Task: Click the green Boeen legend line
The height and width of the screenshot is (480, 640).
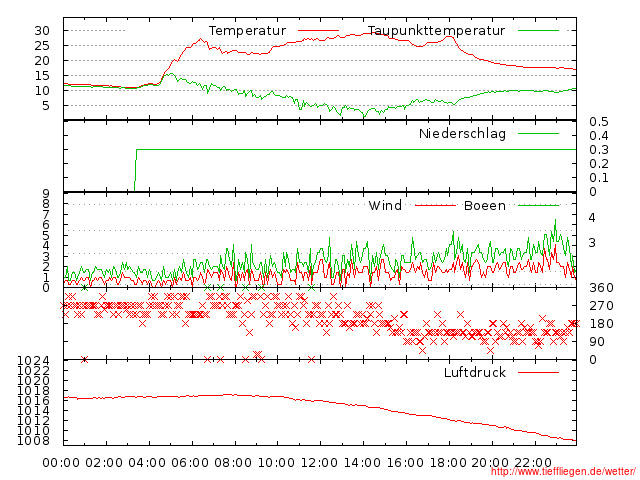Action: 538,205
